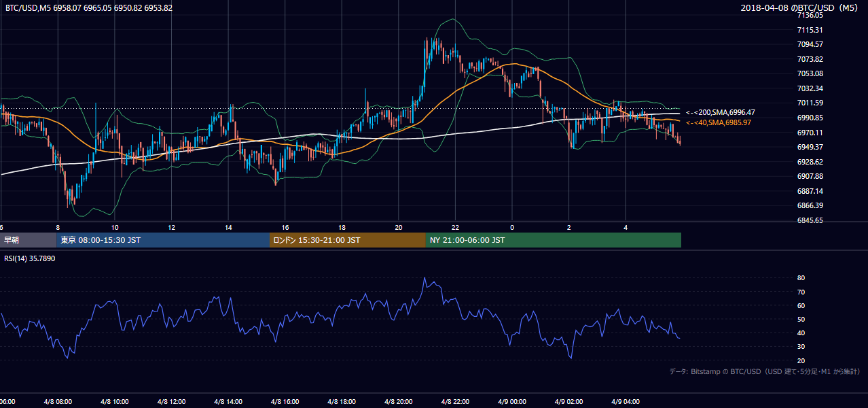Viewport: 868px width, 408px height.
Task: Click price axis value 7053.08
Action: click(810, 73)
